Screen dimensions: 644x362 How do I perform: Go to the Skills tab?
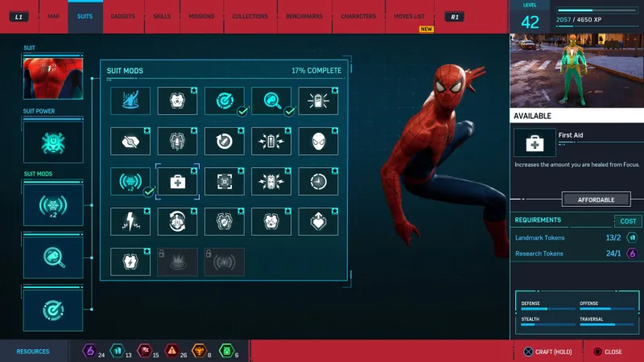tap(163, 16)
